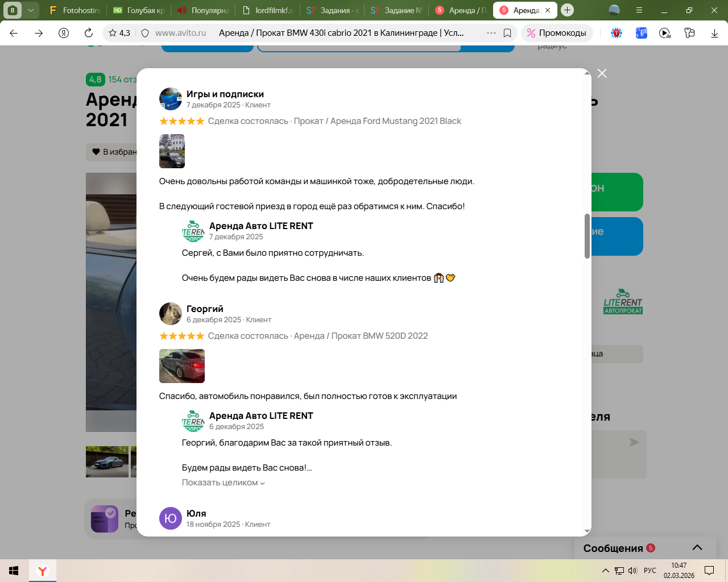Reload the page with the refresh icon
The image size is (728, 582).
coord(88,33)
